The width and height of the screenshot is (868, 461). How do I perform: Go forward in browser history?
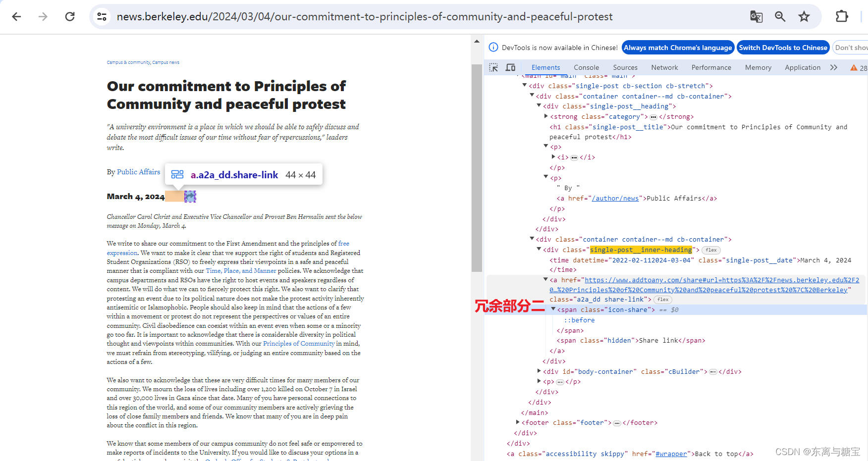[43, 17]
